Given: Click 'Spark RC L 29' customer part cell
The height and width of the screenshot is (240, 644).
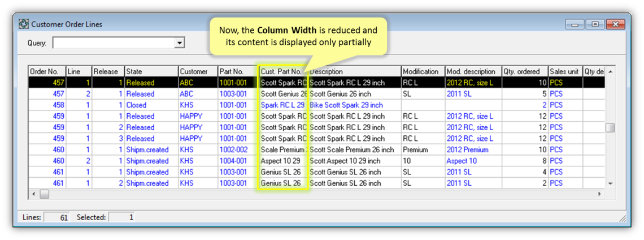Looking at the screenshot, I should (x=284, y=105).
